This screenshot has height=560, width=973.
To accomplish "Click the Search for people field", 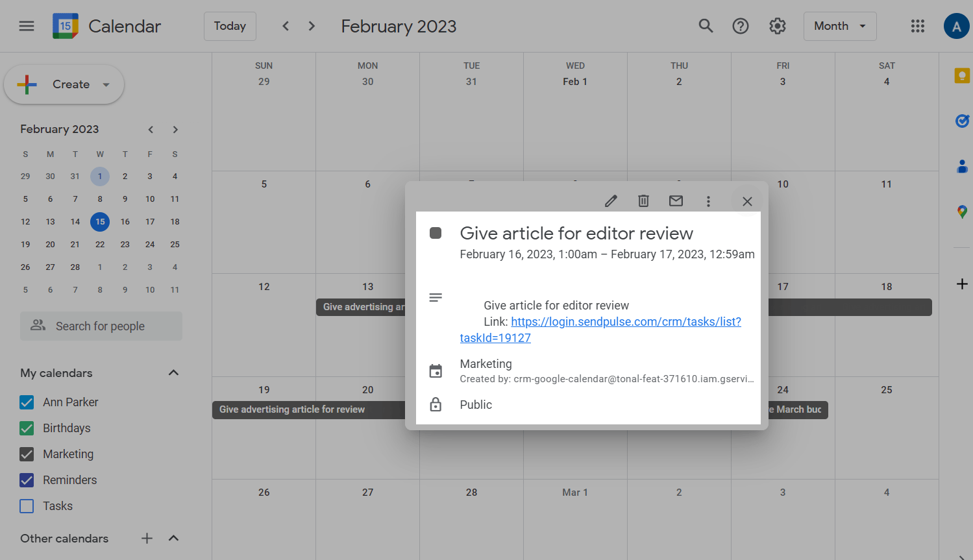I will (x=101, y=326).
